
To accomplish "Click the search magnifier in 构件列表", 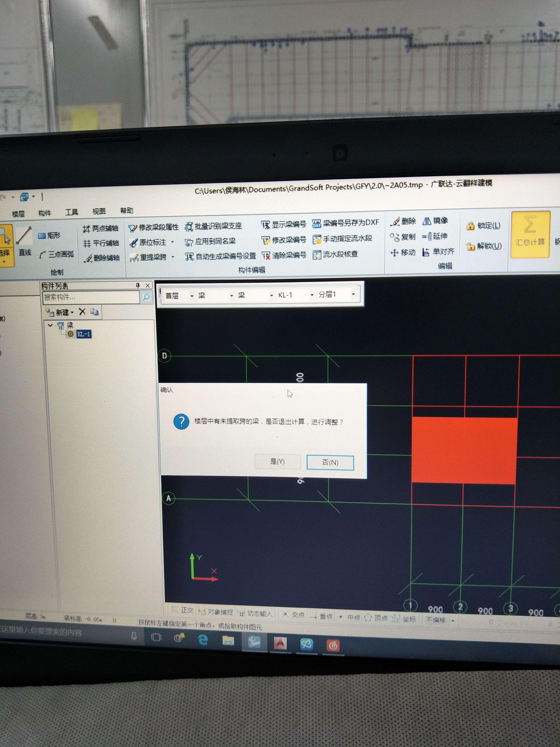I will click(146, 297).
